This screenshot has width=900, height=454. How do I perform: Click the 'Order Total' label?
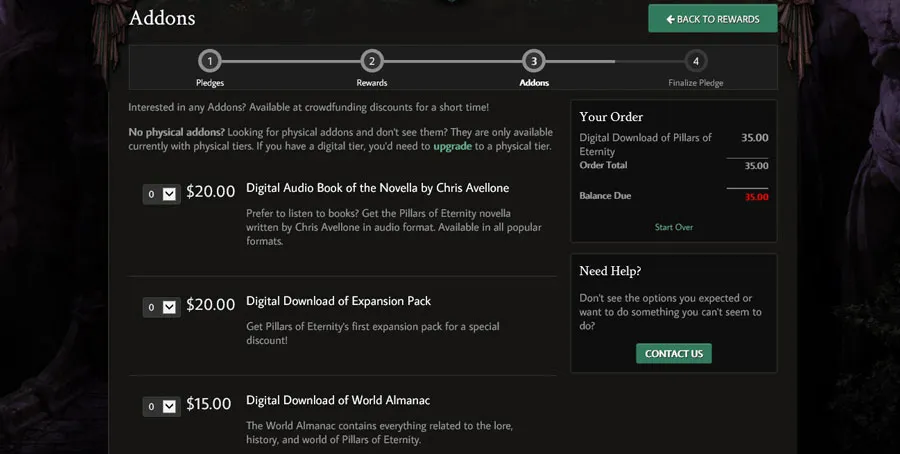pos(603,165)
